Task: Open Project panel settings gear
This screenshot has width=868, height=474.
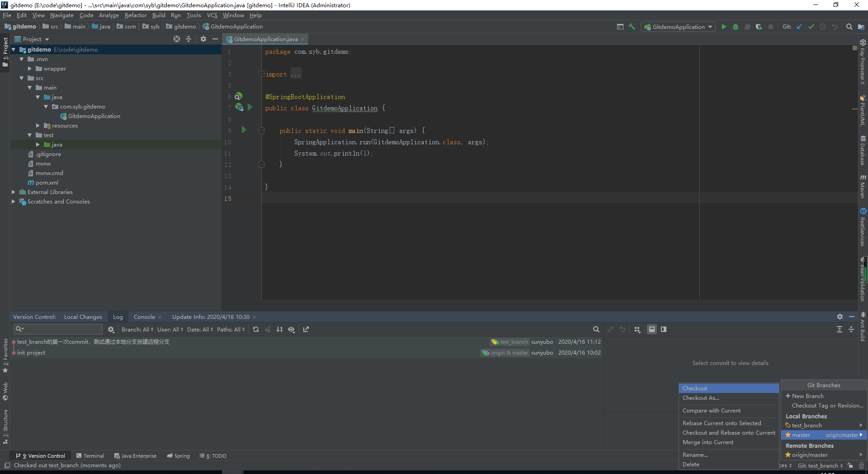Action: (x=203, y=39)
